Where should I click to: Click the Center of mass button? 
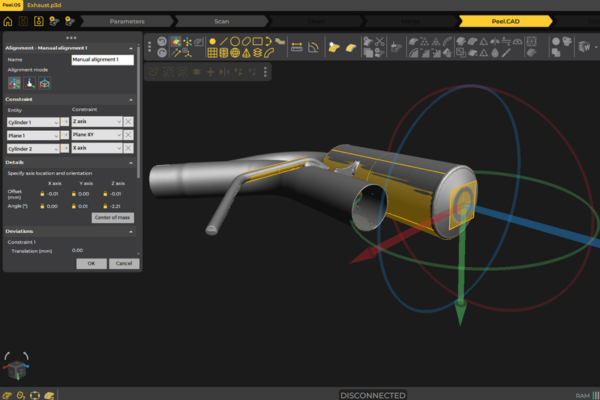(112, 217)
